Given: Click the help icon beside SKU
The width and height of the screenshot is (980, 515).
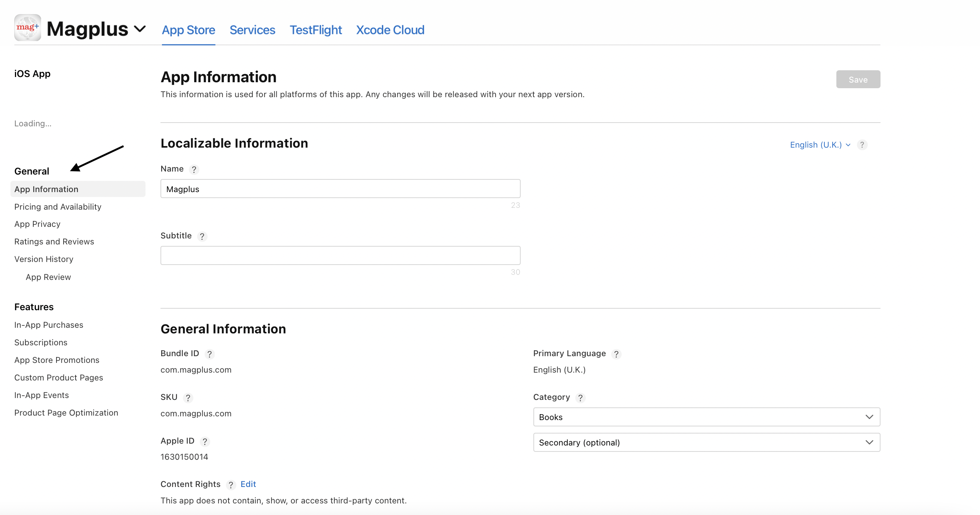Looking at the screenshot, I should click(x=188, y=398).
